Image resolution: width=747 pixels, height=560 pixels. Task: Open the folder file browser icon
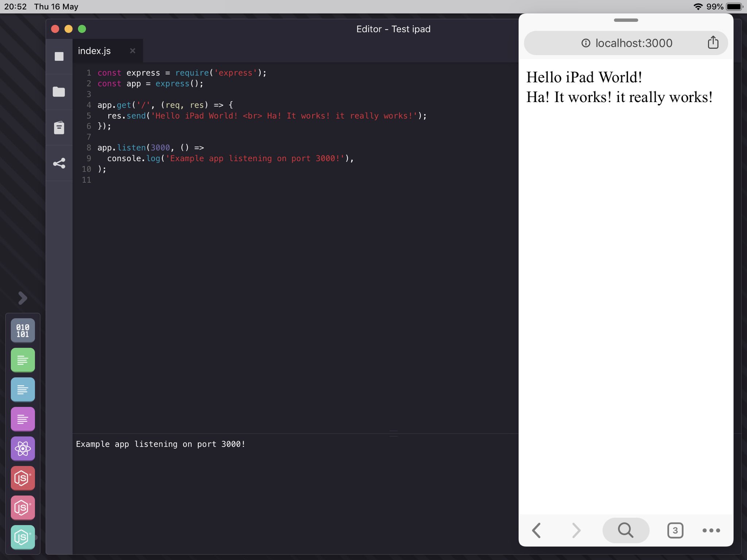tap(59, 92)
